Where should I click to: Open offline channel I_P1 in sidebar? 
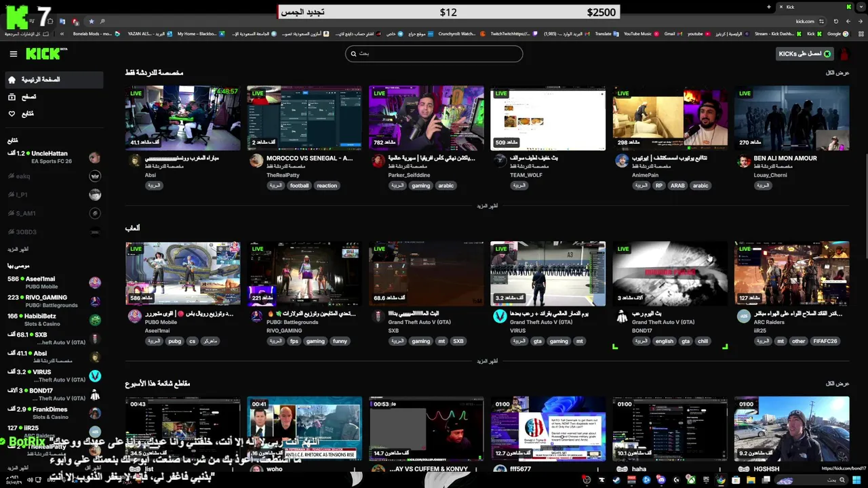pyautogui.click(x=53, y=195)
